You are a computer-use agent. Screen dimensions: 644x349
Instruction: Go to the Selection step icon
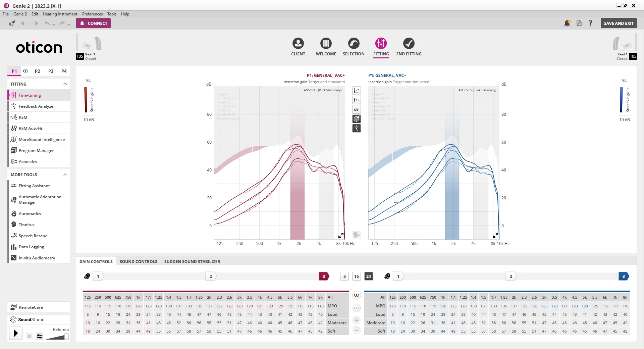pyautogui.click(x=354, y=44)
